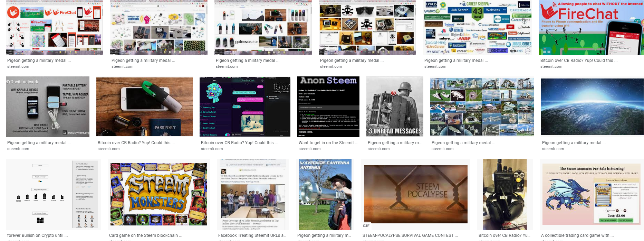The image size is (644, 241).
Task: Open the BYO-wifi network diagram image
Action: pos(48,107)
